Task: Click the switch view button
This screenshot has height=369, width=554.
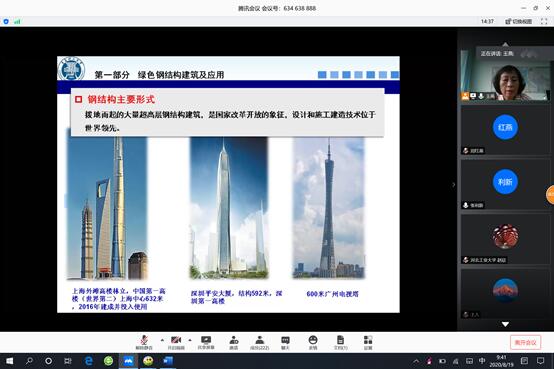Action: point(519,22)
